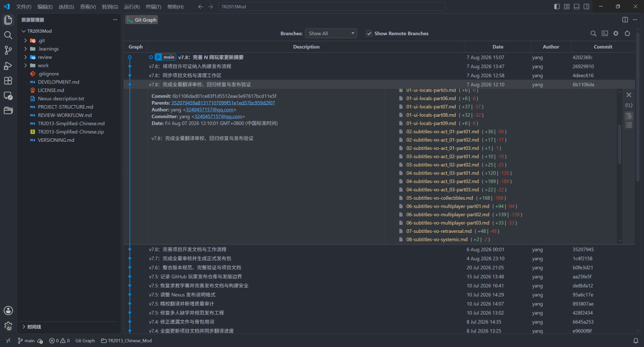
Task: Open the 终端(T) menu
Action: (153, 7)
